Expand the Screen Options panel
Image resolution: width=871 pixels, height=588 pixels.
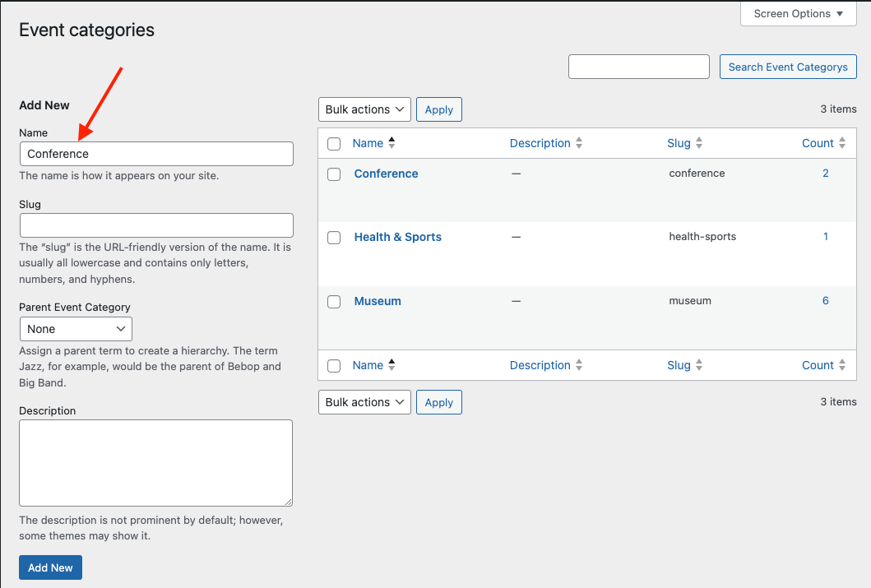tap(799, 14)
